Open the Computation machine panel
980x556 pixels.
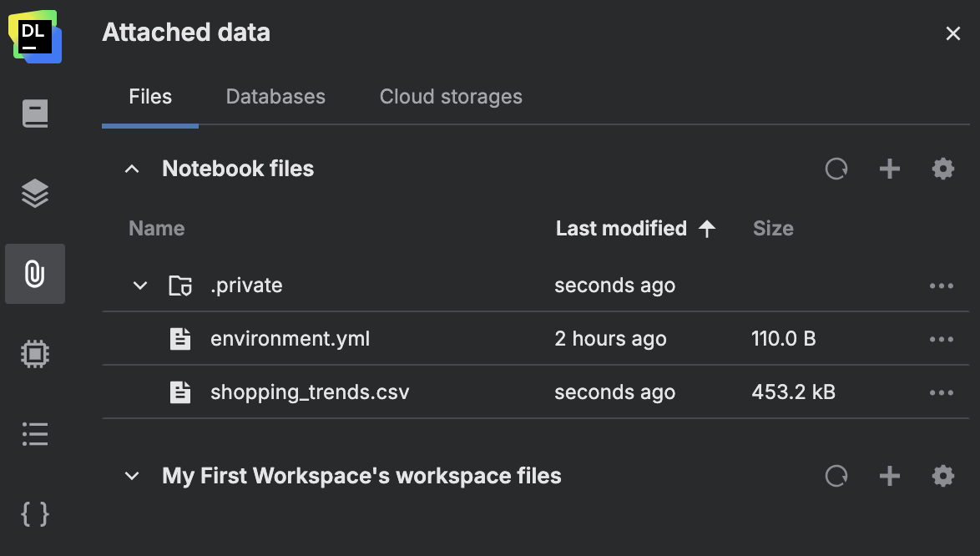coord(35,353)
